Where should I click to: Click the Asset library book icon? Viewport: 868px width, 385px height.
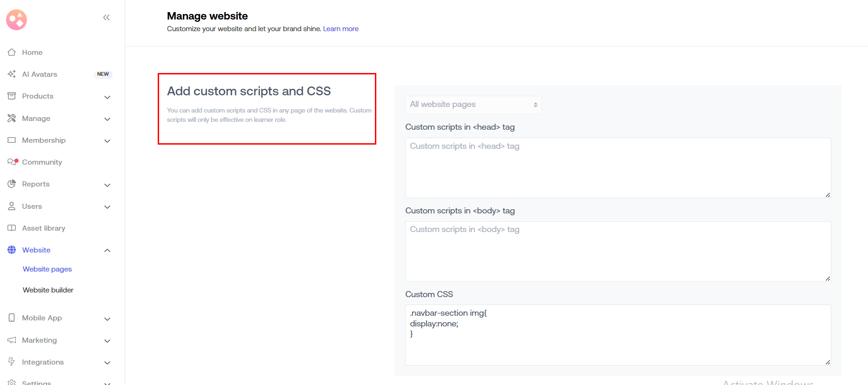pos(12,228)
